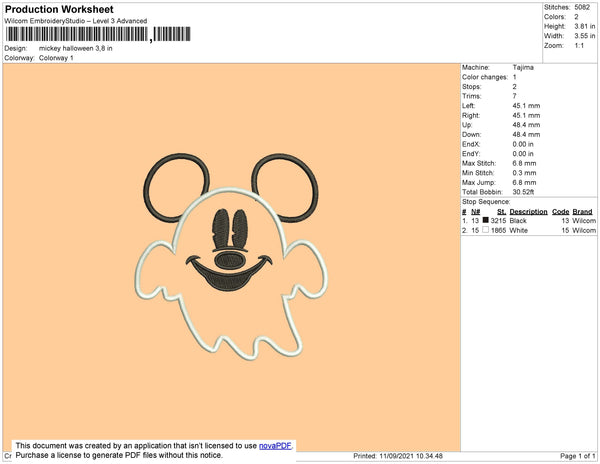Click the 'Max Stitch:' label
Screen dimensions: 600x464
click(479, 163)
